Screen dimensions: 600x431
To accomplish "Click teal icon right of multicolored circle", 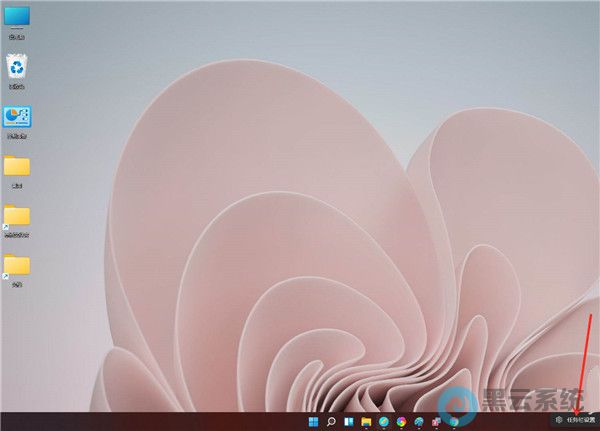I will click(x=418, y=422).
